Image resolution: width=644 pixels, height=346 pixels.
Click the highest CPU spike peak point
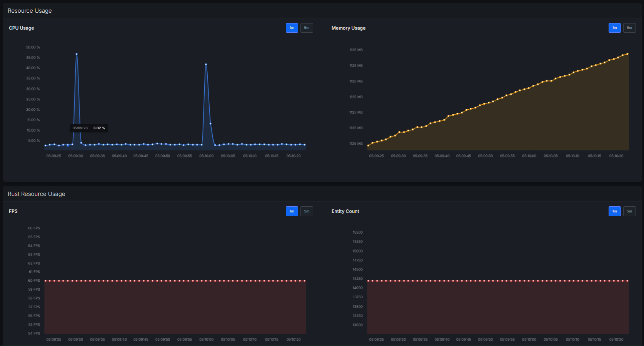tap(77, 54)
